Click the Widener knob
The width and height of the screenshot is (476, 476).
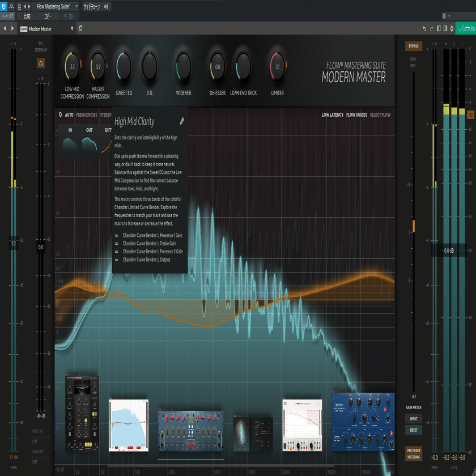click(184, 66)
